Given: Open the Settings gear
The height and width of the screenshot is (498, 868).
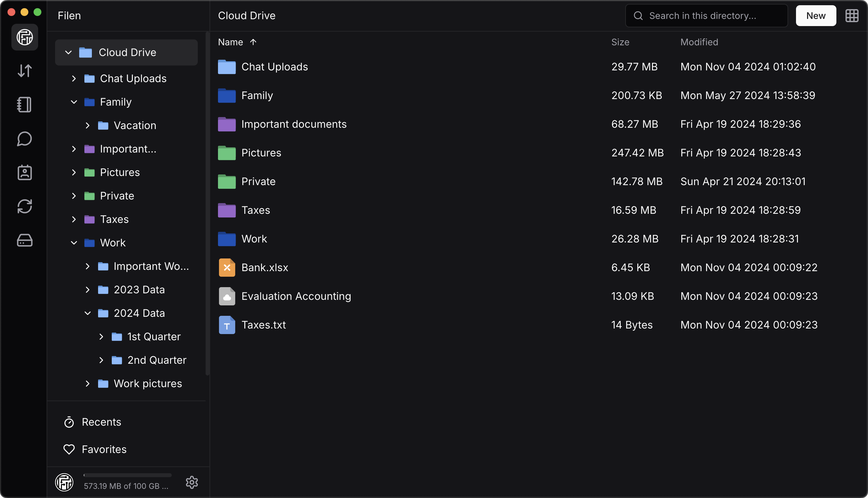Looking at the screenshot, I should 192,482.
